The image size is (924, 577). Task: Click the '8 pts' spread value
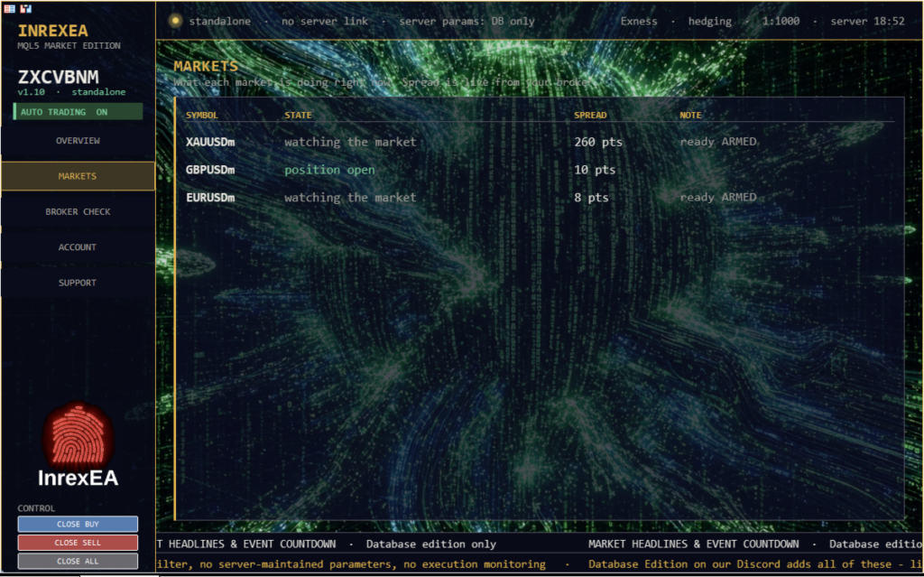tap(591, 197)
